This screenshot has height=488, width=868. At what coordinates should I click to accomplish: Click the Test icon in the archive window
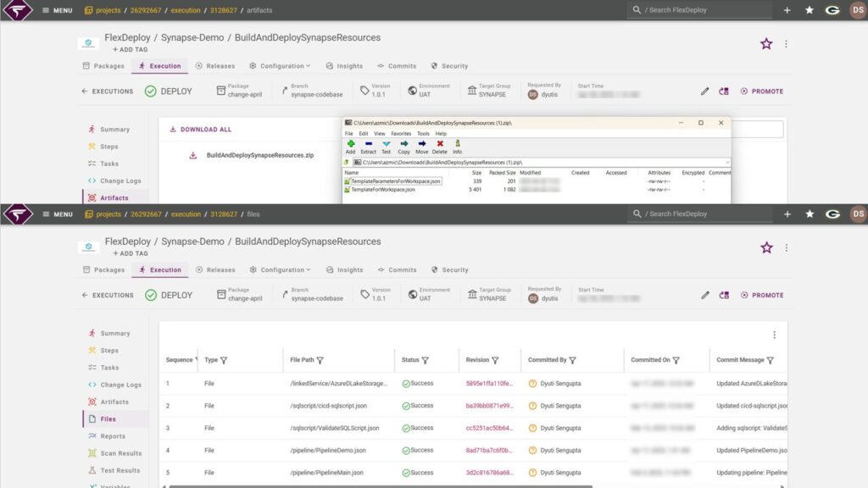pos(387,144)
